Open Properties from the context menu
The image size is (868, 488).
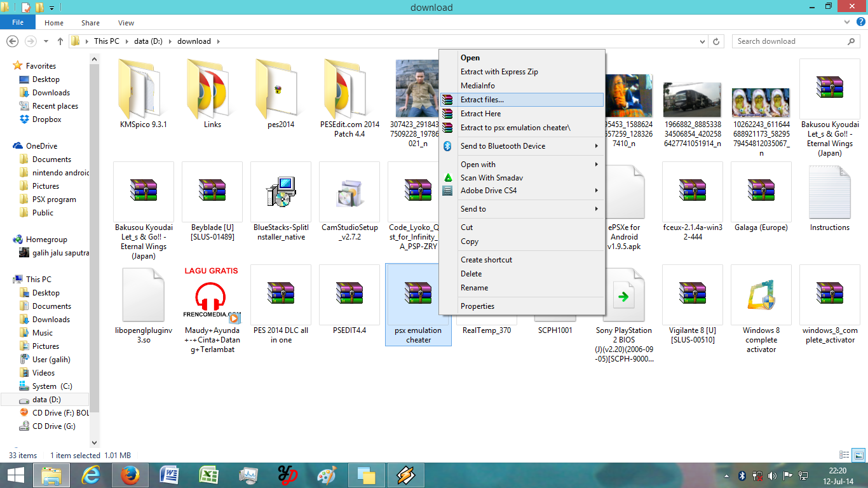click(522, 306)
